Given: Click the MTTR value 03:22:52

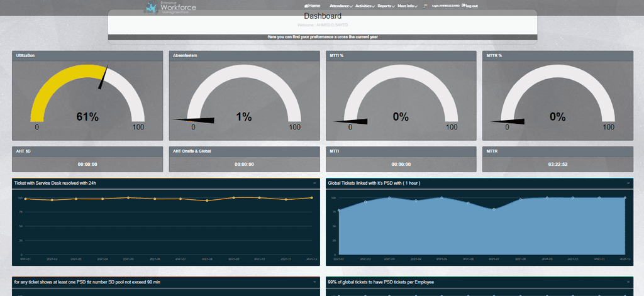Looking at the screenshot, I should [x=558, y=164].
